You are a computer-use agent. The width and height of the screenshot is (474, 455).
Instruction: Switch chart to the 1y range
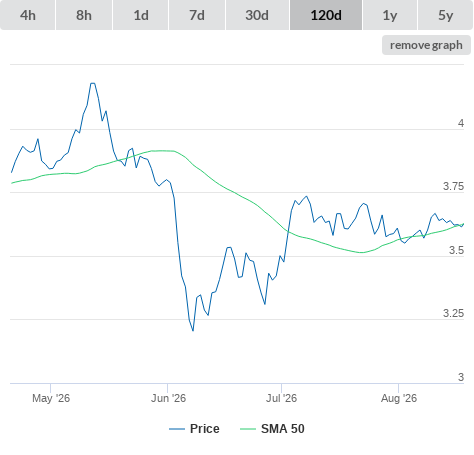(x=390, y=15)
